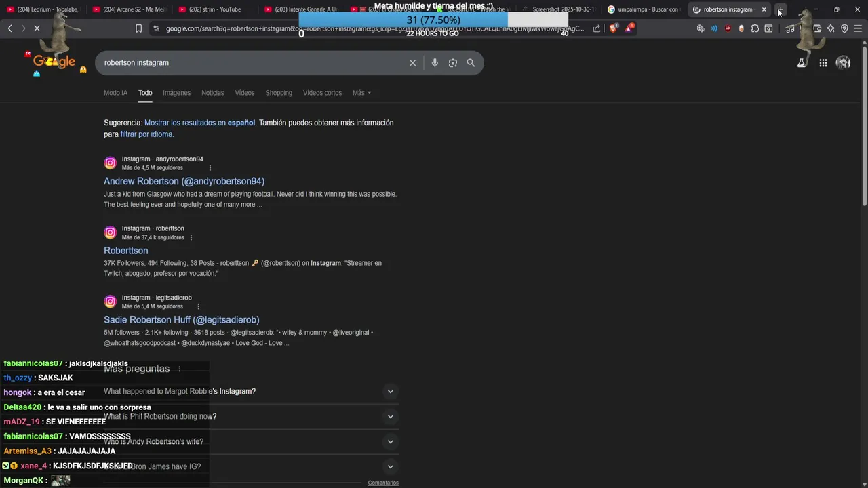Open Brave Rewards triangle icon
868x488 pixels.
pos(629,28)
